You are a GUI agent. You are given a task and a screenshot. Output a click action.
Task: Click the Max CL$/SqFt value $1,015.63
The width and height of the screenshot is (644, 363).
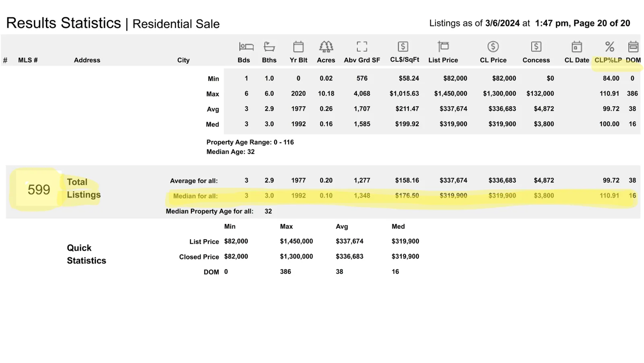coord(404,93)
